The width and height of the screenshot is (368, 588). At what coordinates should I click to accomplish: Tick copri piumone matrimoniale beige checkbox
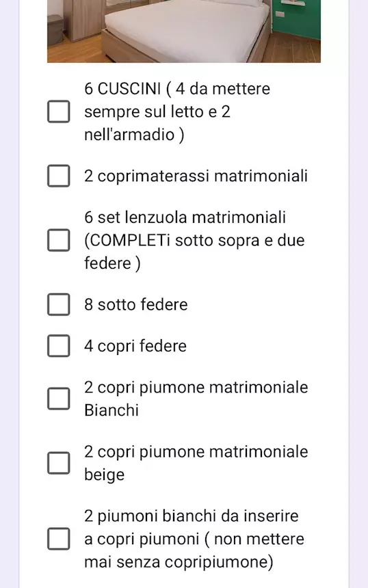click(59, 463)
